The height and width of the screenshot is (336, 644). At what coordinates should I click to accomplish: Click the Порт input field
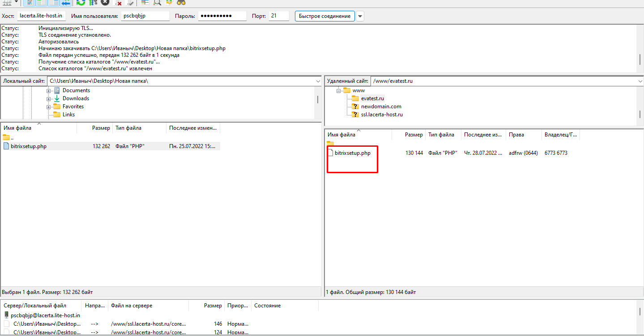(x=279, y=16)
